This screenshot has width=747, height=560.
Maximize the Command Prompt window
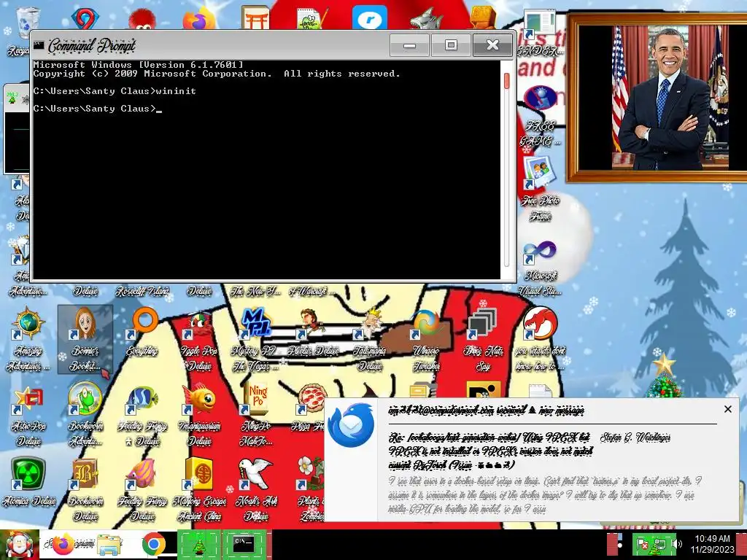coord(451,45)
